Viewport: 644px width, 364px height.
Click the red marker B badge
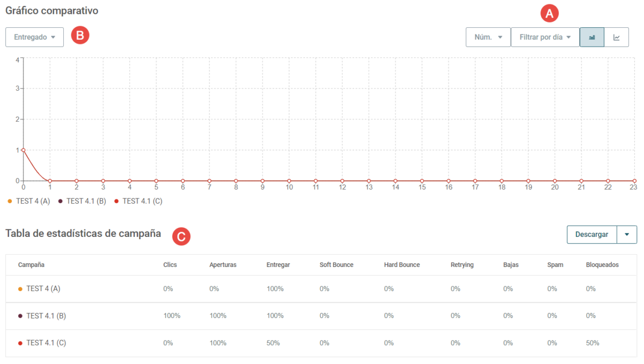80,36
